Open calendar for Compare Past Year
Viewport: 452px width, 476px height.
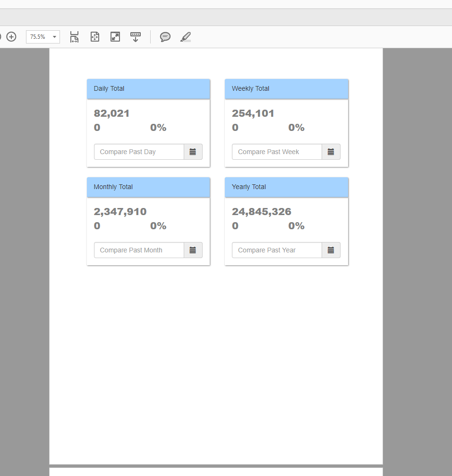[x=331, y=250]
